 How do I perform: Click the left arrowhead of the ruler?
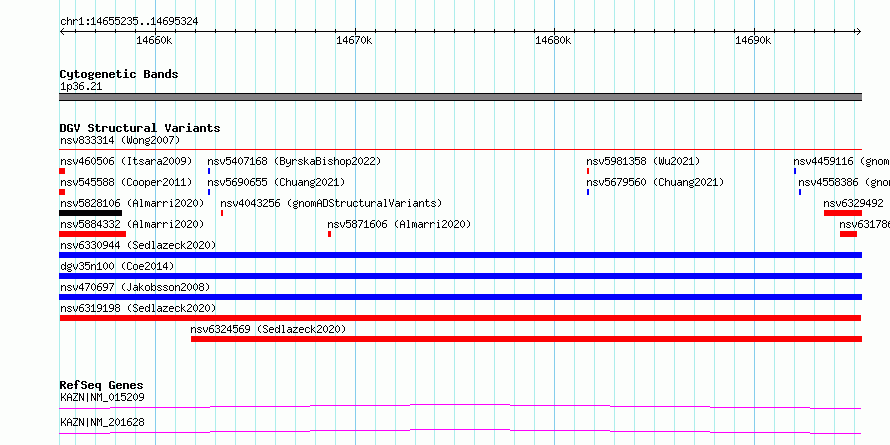pos(62,32)
